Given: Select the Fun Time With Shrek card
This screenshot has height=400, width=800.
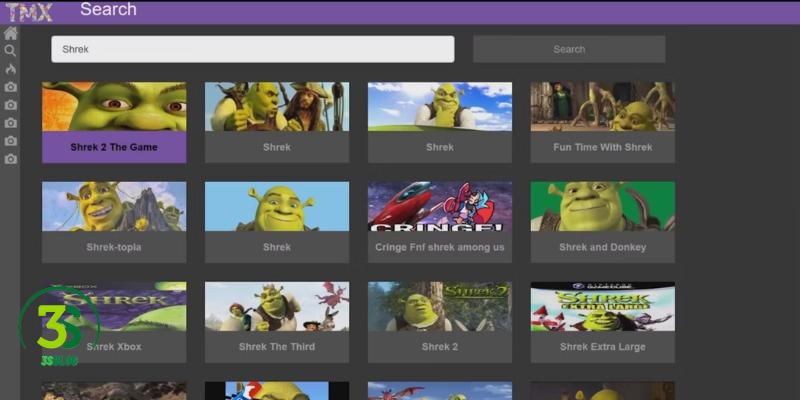Looking at the screenshot, I should click(602, 122).
